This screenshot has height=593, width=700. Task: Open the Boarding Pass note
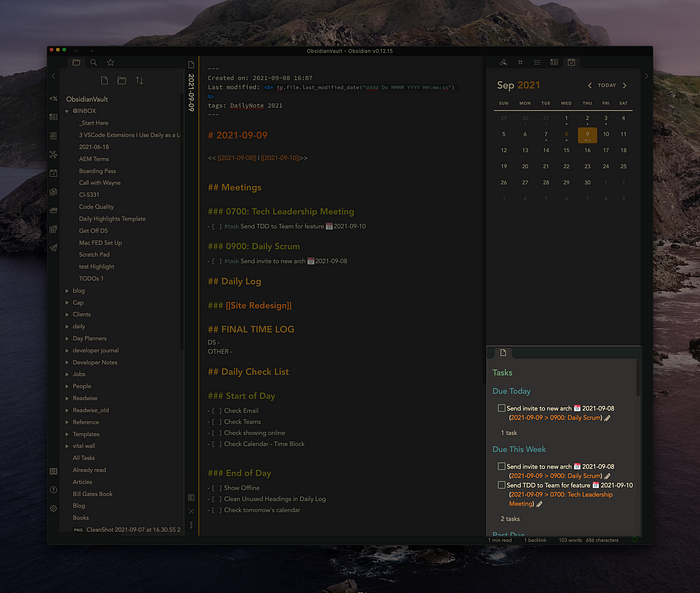(97, 171)
